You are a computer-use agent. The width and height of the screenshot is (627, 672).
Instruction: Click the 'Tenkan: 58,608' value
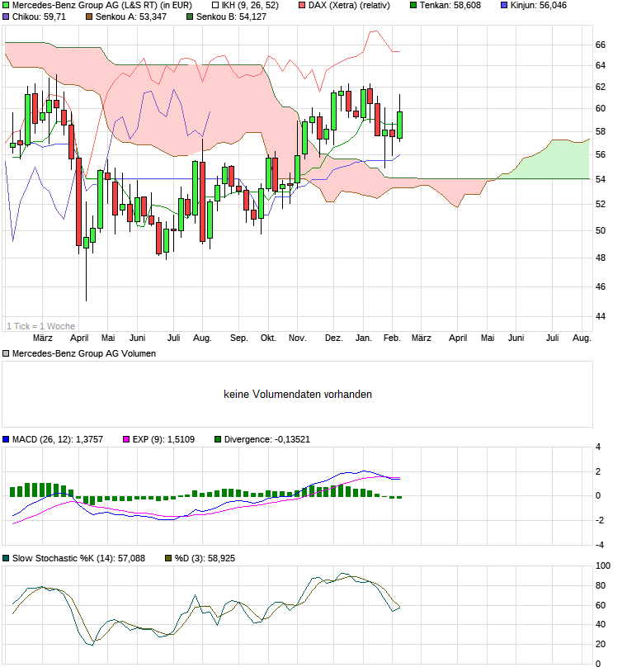pyautogui.click(x=450, y=6)
